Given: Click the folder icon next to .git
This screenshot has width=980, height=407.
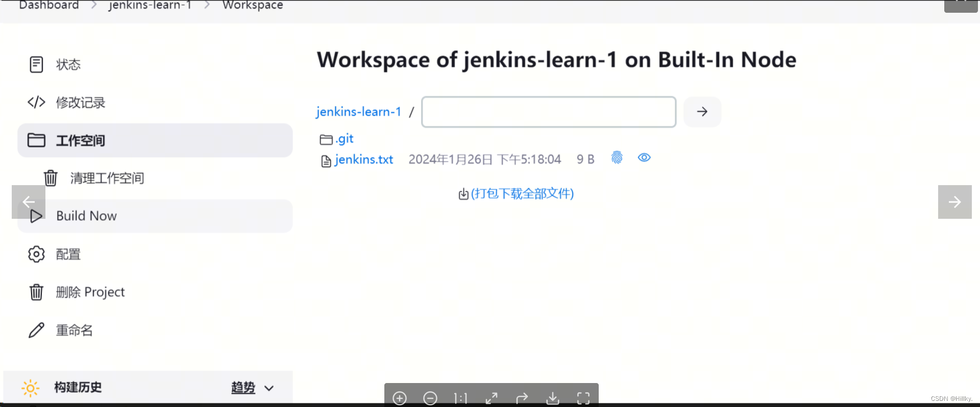Looking at the screenshot, I should 326,140.
